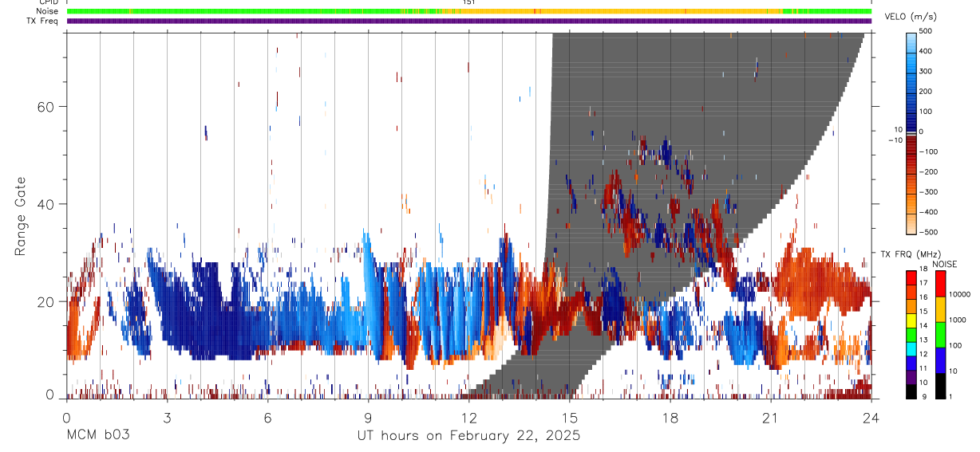This screenshot has height=452, width=980.
Task: Click the "10000" value on the NOISE scale
Action: [x=960, y=295]
